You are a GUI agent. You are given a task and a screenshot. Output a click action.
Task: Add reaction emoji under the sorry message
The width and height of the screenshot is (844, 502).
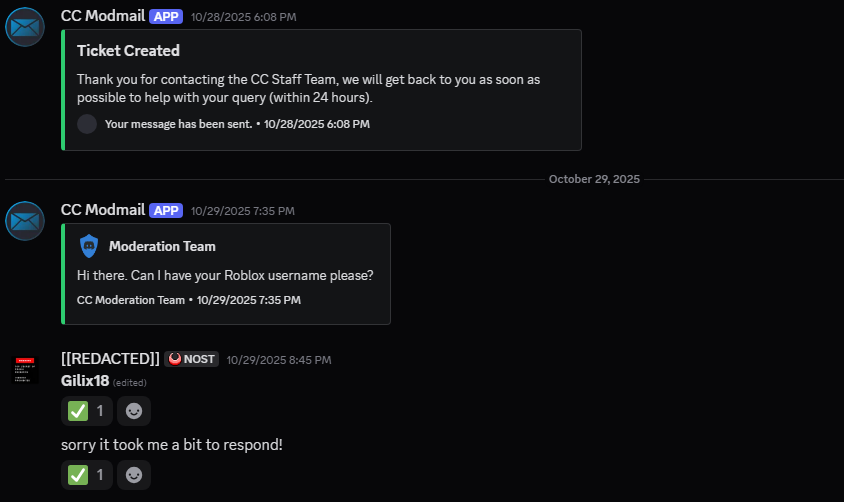coord(134,475)
